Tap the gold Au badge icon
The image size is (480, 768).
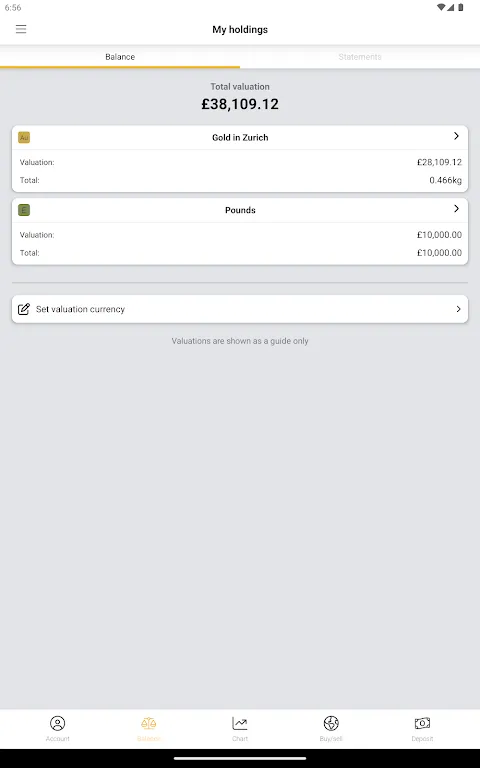pyautogui.click(x=24, y=137)
